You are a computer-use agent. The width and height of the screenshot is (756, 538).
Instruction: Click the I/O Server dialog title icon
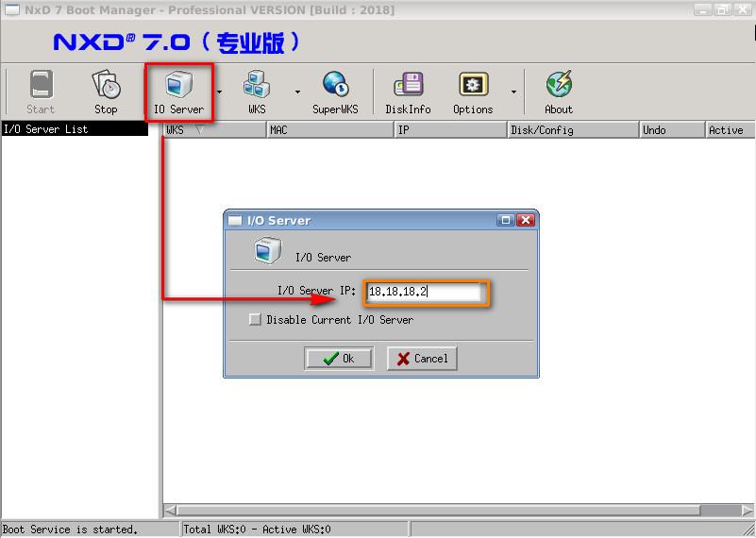[x=235, y=221]
